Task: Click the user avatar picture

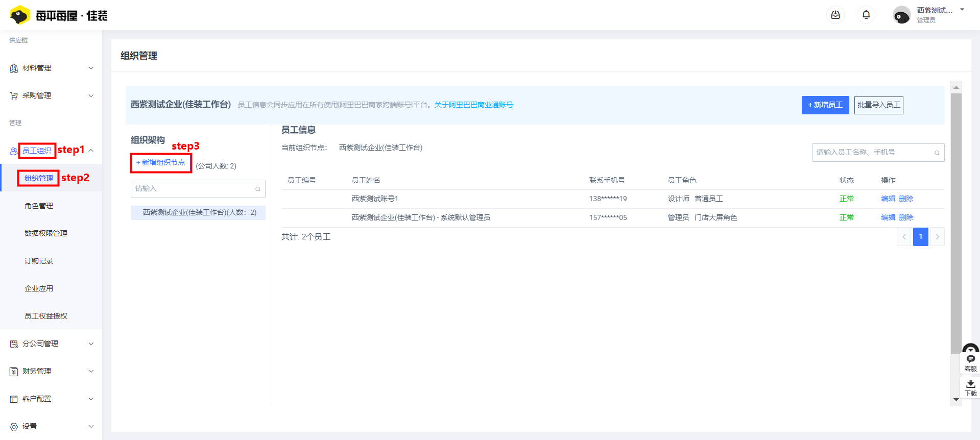Action: click(x=901, y=15)
